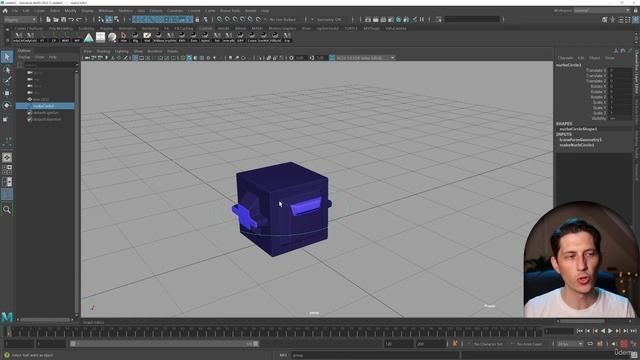Toggle the red Auto Keyframe button
Image resolution: width=640 pixels, height=360 pixels.
click(624, 344)
